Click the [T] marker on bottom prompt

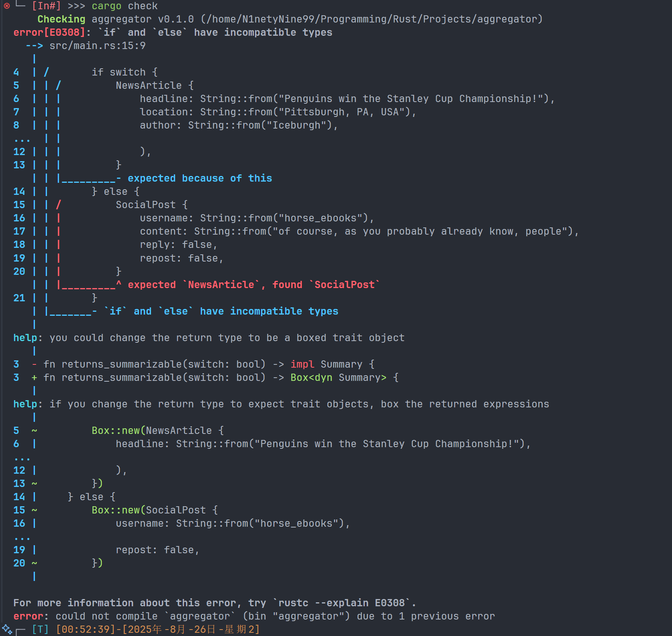pos(40,629)
